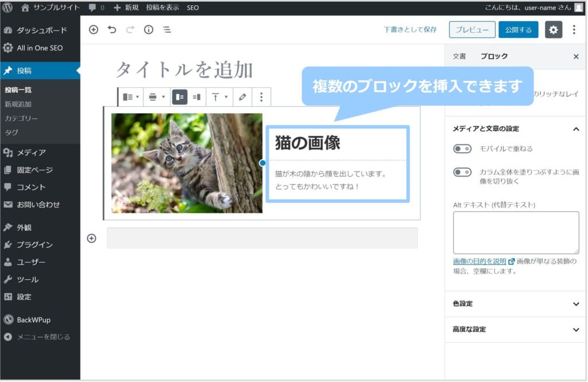Open the comments bubble in admin bar
Viewport: 588px width, 382px height.
[96, 7]
